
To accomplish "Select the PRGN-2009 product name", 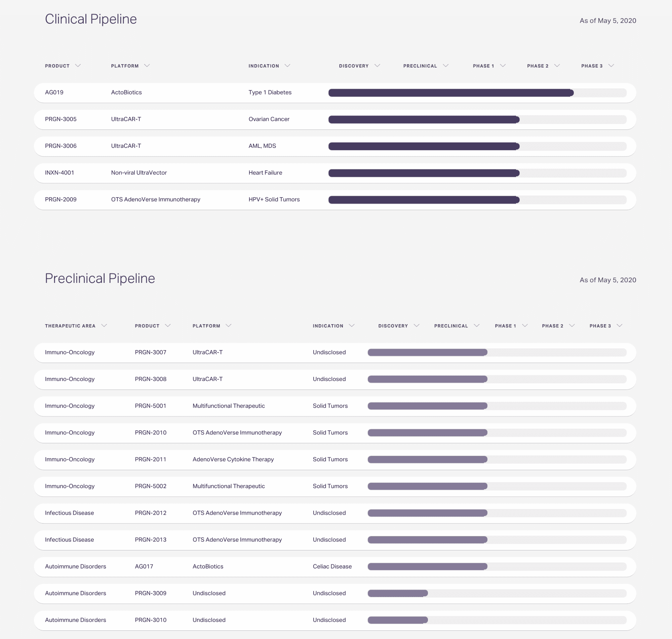I will tap(61, 200).
